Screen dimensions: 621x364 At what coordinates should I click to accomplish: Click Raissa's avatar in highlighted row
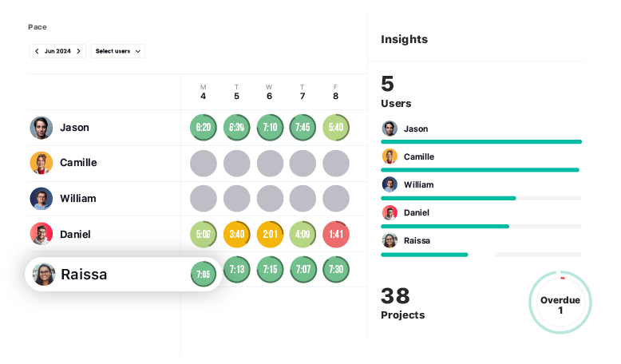[44, 275]
